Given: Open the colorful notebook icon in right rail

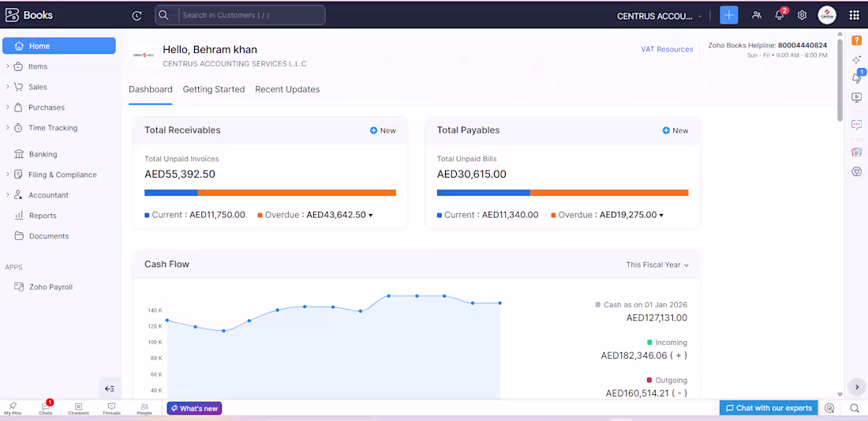Looking at the screenshot, I should pos(856,152).
